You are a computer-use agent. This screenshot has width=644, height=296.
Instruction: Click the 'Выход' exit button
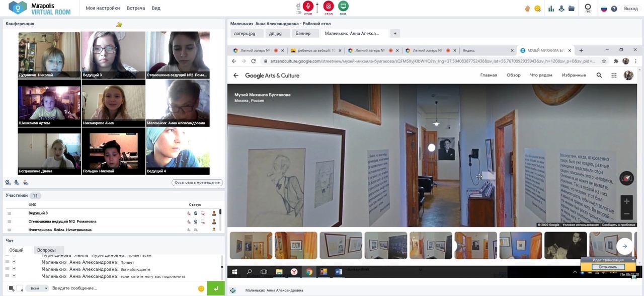coord(631,9)
